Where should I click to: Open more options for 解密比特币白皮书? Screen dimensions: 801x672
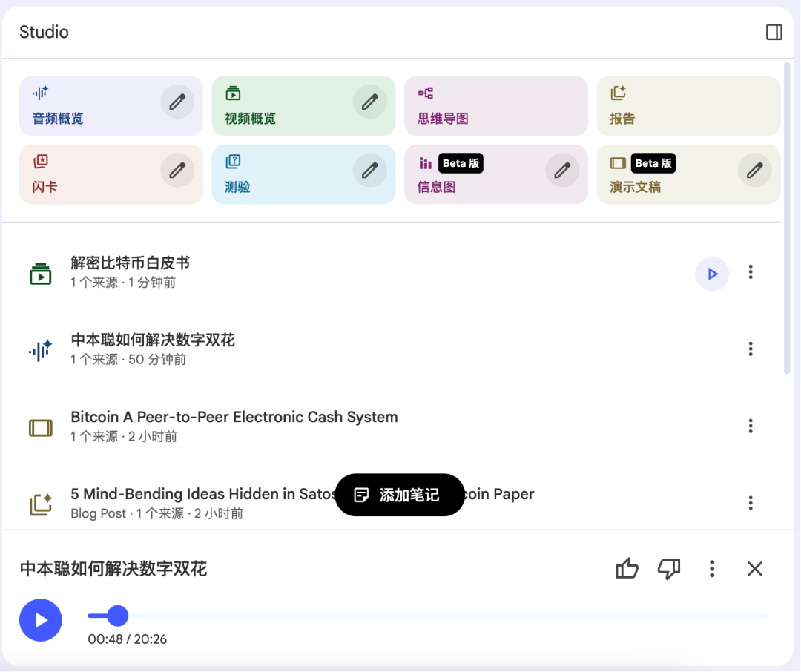(x=751, y=272)
